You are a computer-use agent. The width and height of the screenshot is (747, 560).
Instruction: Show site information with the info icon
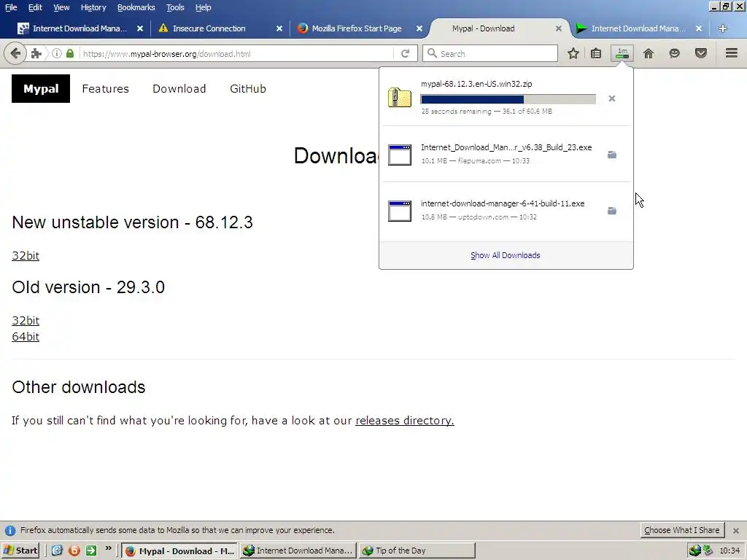(x=57, y=53)
